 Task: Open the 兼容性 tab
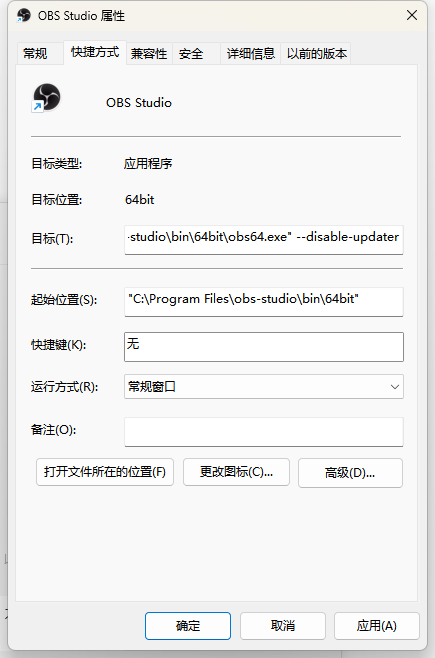coord(149,54)
